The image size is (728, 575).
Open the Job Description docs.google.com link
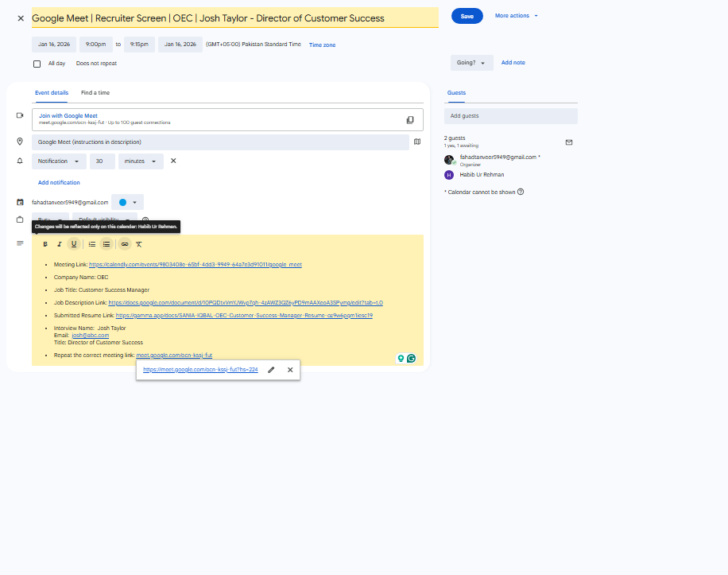(x=246, y=302)
